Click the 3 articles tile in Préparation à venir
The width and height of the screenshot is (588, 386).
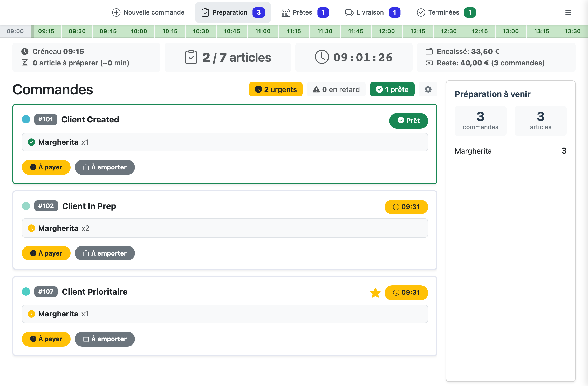point(541,121)
